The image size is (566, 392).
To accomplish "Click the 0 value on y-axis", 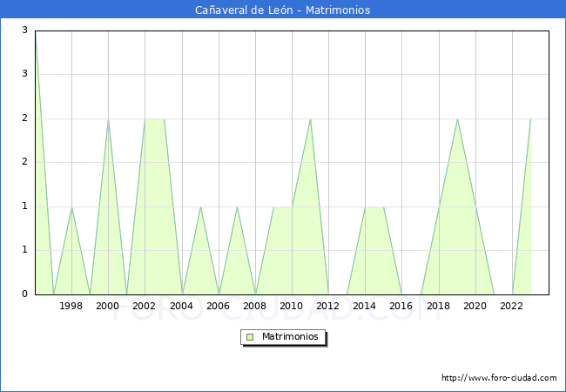I will point(25,294).
